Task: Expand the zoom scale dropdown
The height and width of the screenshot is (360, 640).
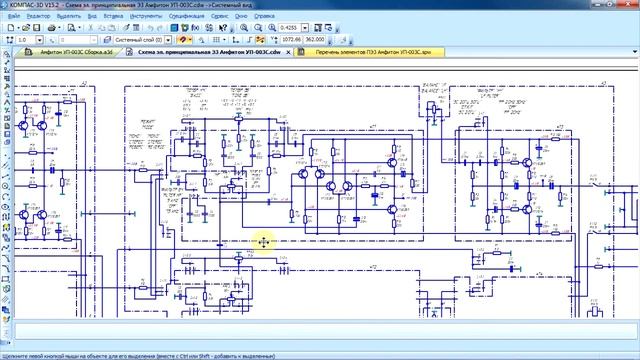Action: [x=305, y=28]
